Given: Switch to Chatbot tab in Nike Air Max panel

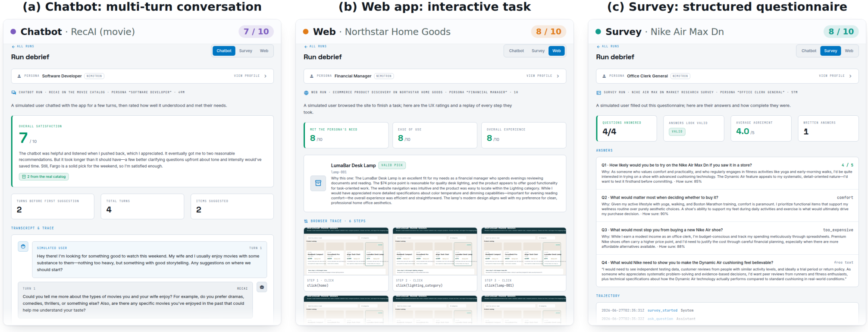Looking at the screenshot, I should click(x=808, y=51).
